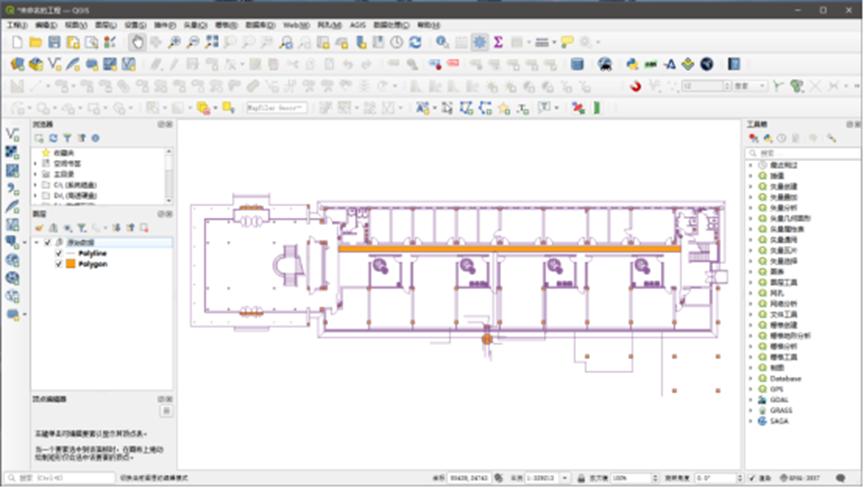Image resolution: width=864 pixels, height=488 pixels.
Task: Click the Save Project floppy disk icon
Action: point(54,42)
